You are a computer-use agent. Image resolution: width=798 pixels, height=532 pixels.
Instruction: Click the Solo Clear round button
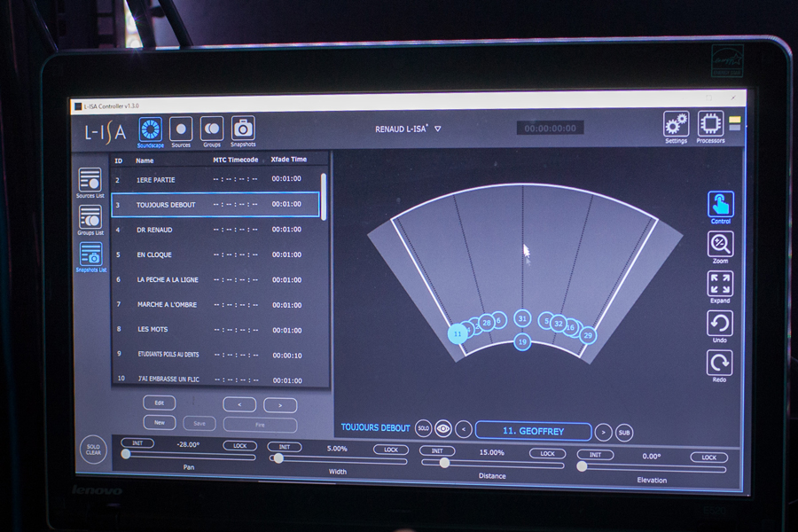(x=93, y=450)
